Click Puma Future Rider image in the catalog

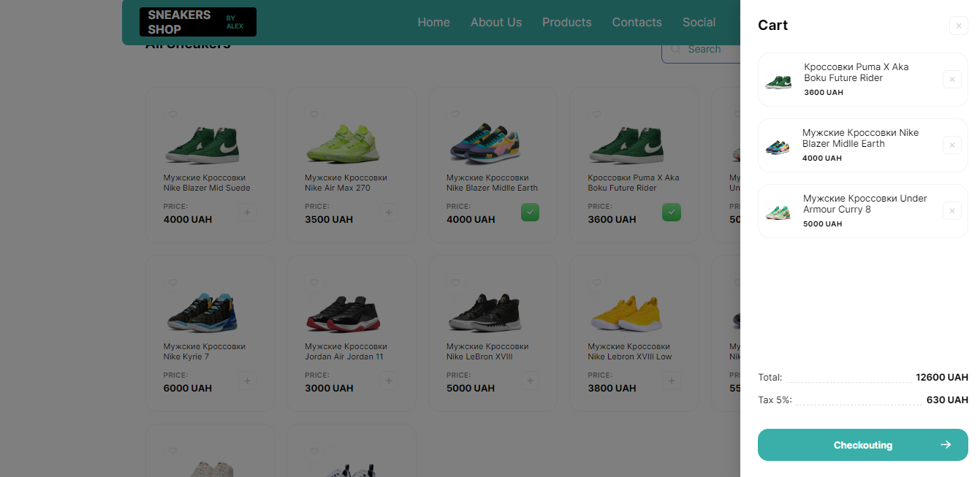[627, 144]
